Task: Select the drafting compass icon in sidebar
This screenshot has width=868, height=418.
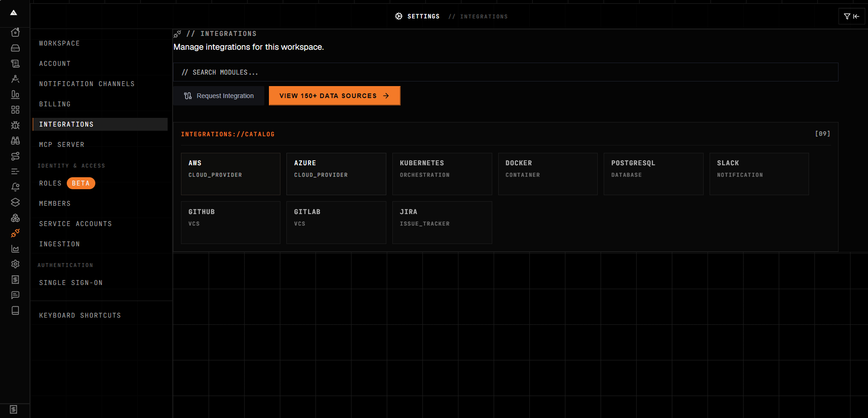Action: 15,79
